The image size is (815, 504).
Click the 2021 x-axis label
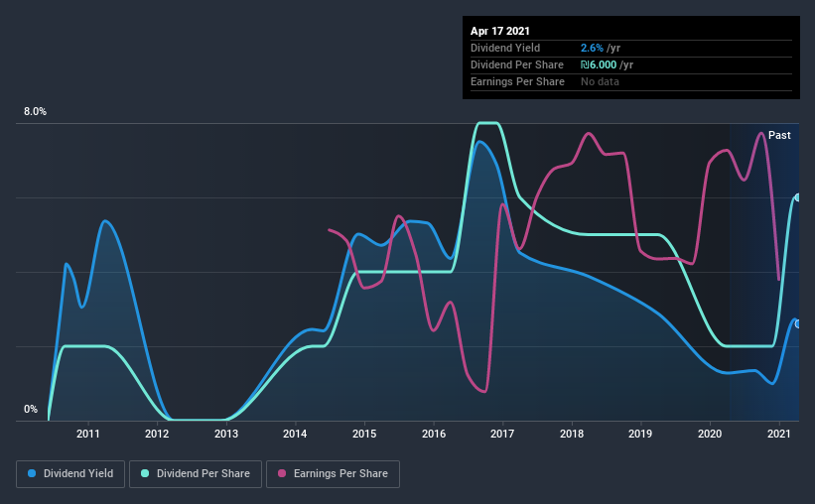[778, 434]
